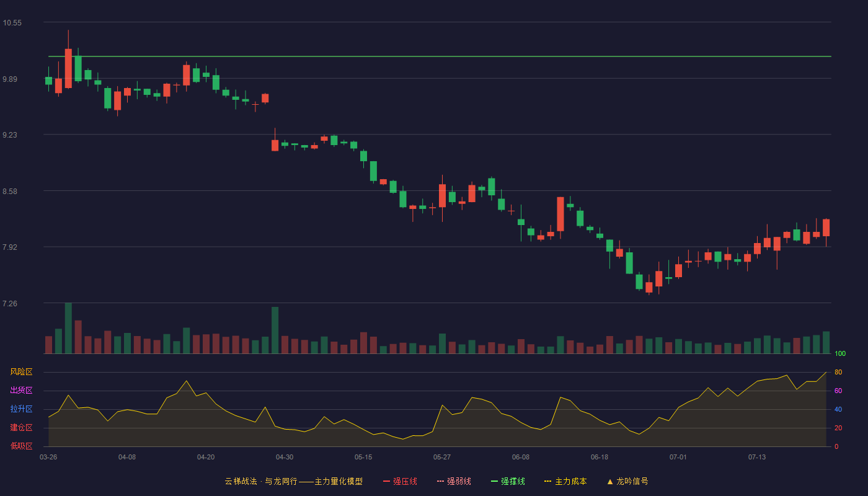Screen dimensions: 868x496
Task: Click the 60 indicator scale value
Action: click(x=838, y=391)
